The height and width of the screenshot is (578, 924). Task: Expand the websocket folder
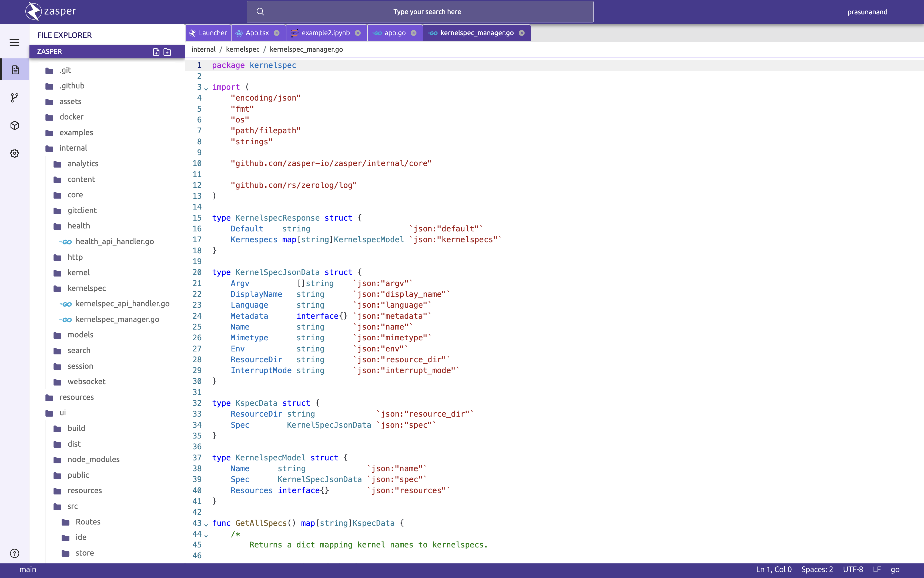point(86,381)
